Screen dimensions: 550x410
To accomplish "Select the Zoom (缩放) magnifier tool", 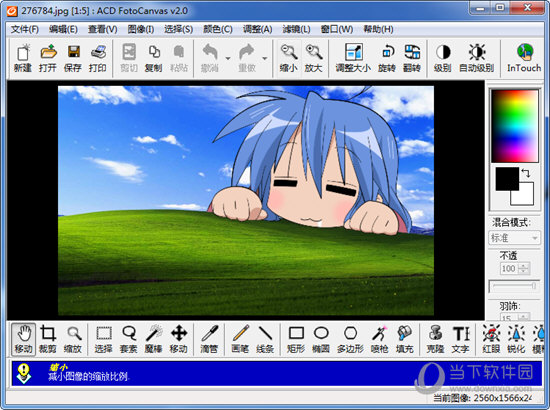I will click(73, 339).
